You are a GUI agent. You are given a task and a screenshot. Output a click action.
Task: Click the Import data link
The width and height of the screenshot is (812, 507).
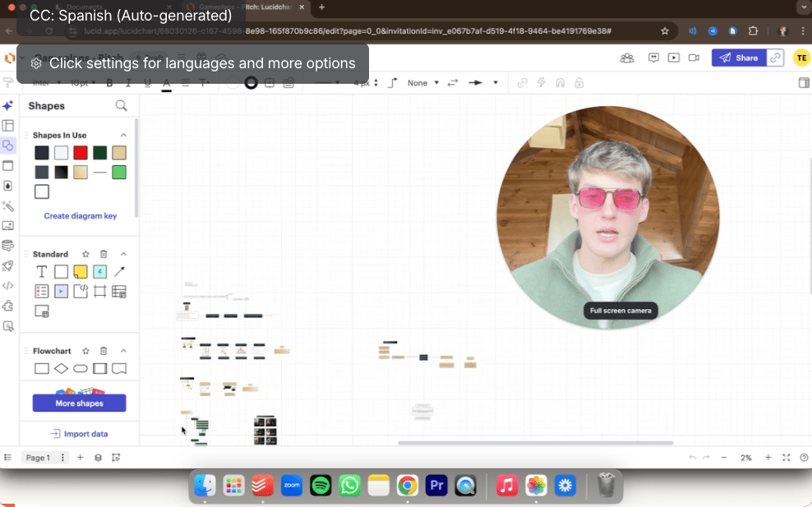[x=79, y=434]
